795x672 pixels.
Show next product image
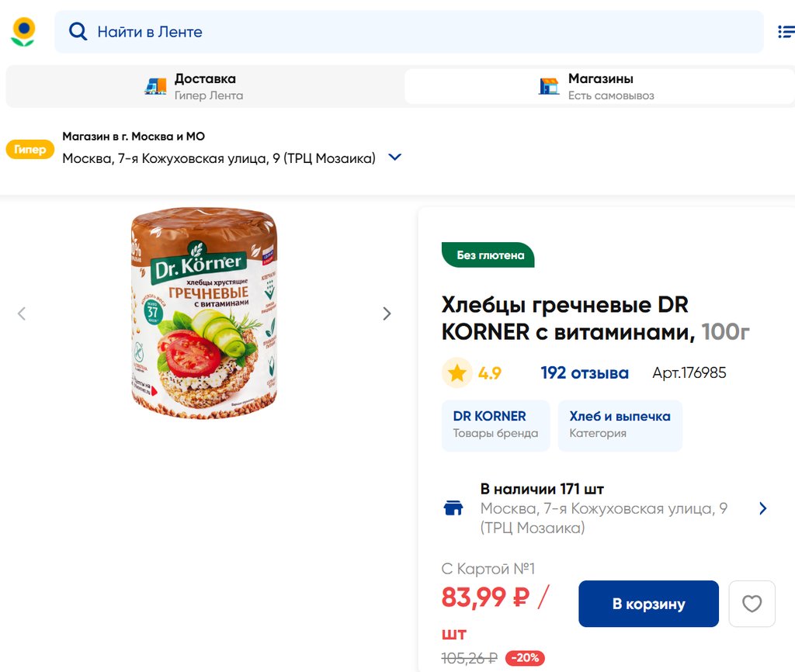(387, 313)
